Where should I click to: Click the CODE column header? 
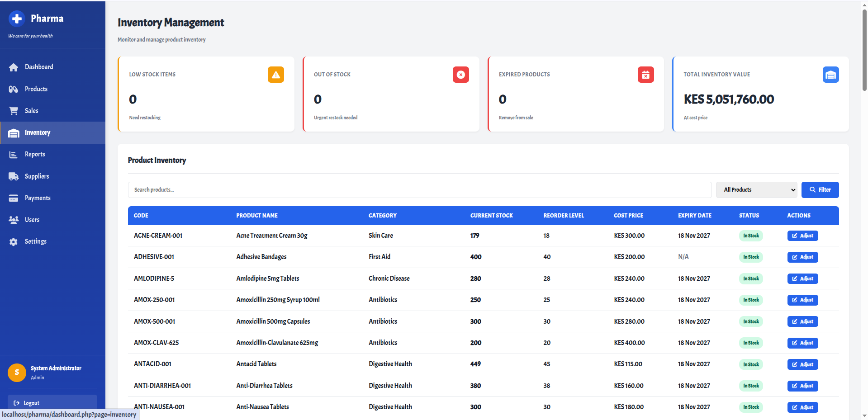click(141, 216)
